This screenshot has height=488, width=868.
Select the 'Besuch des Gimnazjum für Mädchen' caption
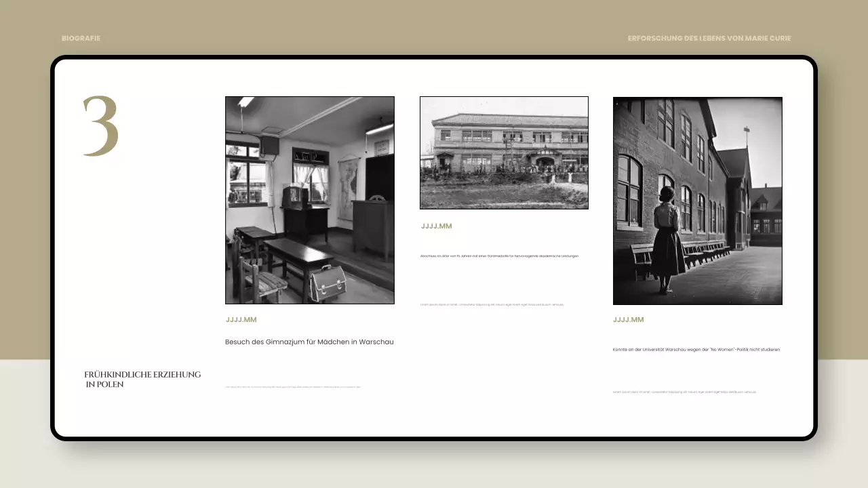pos(309,342)
